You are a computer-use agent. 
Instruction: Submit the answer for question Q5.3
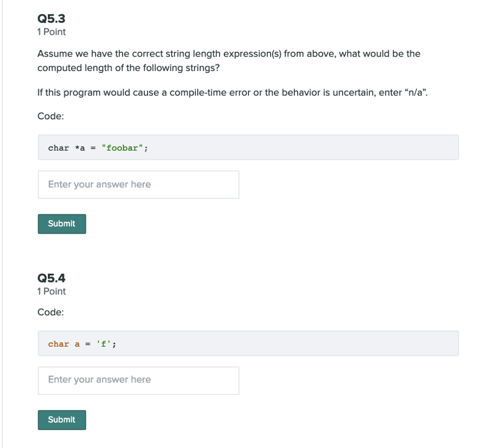[62, 224]
